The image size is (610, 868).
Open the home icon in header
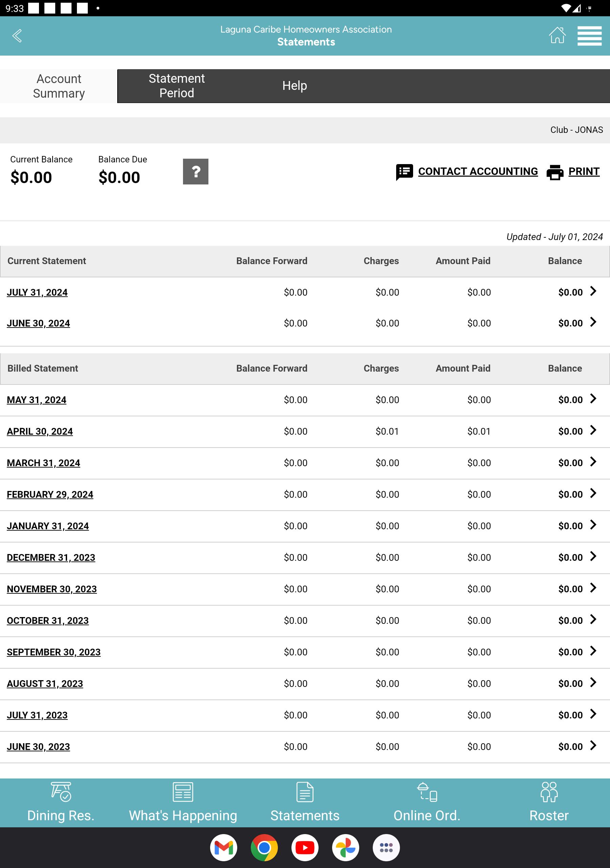[x=557, y=36]
